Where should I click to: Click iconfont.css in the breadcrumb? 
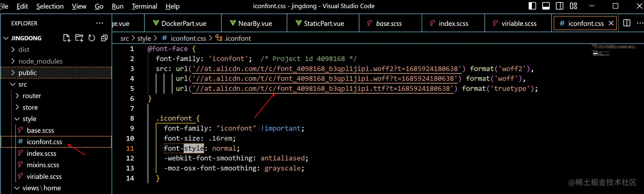point(188,38)
